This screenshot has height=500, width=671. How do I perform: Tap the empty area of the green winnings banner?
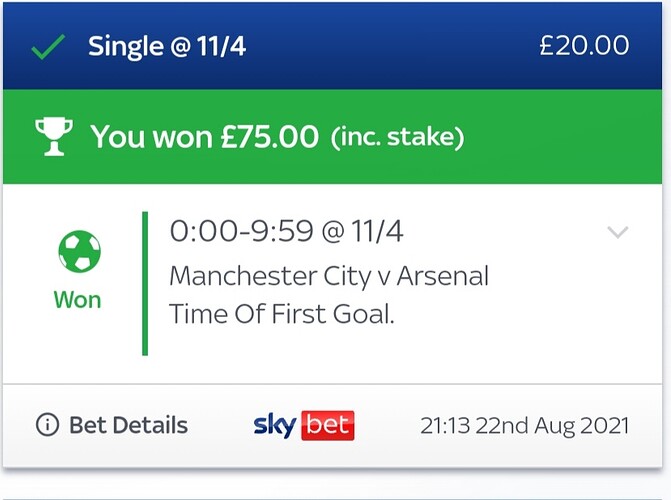click(560, 136)
